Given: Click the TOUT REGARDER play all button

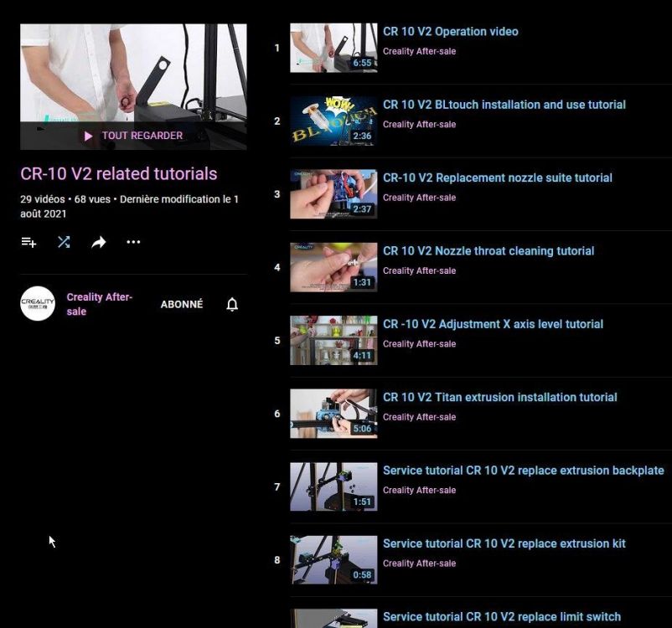Looking at the screenshot, I should point(133,136).
